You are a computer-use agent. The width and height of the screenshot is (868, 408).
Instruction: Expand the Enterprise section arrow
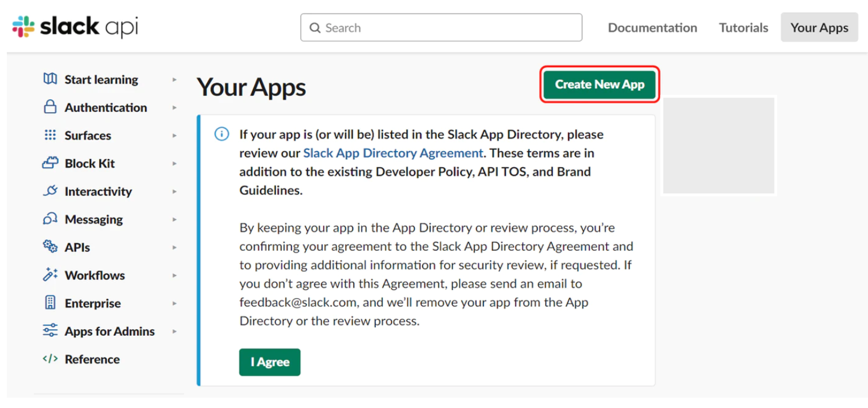pyautogui.click(x=174, y=303)
